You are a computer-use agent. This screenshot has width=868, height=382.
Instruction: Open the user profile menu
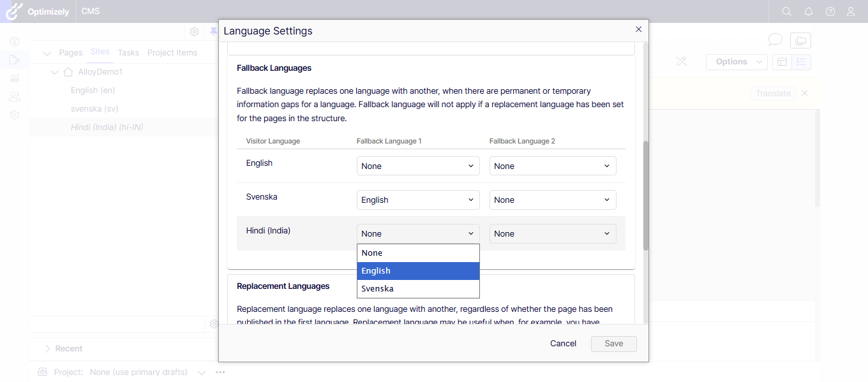(x=850, y=11)
